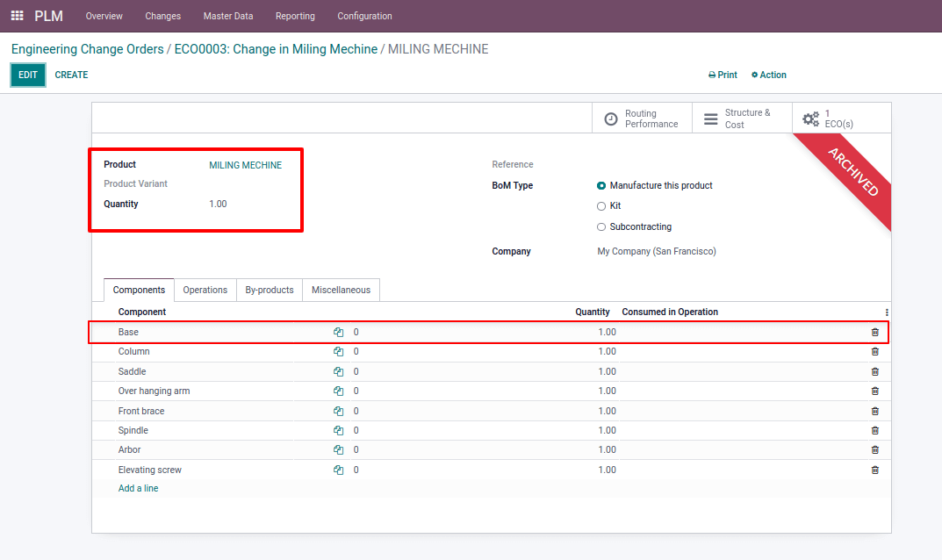Click the forecast icon in Base row
The width and height of the screenshot is (942, 560).
pyautogui.click(x=338, y=333)
